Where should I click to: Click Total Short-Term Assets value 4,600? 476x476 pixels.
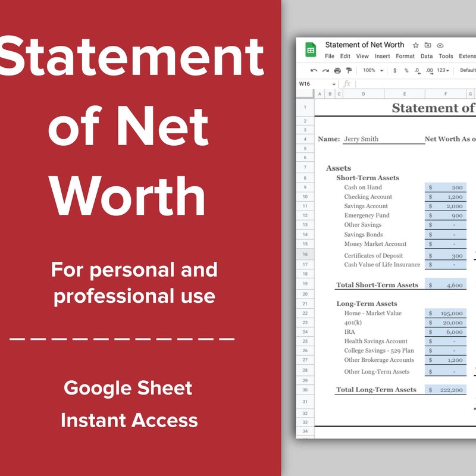[445, 285]
